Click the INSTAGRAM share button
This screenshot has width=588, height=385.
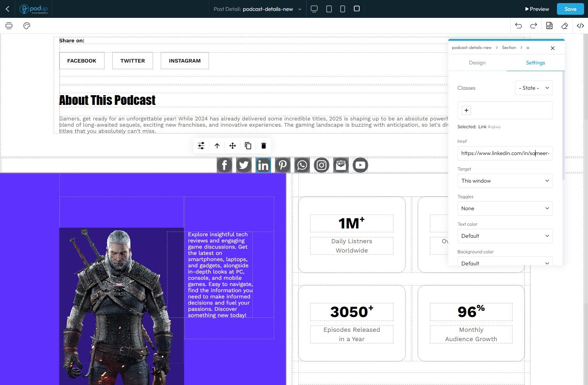[x=185, y=61]
